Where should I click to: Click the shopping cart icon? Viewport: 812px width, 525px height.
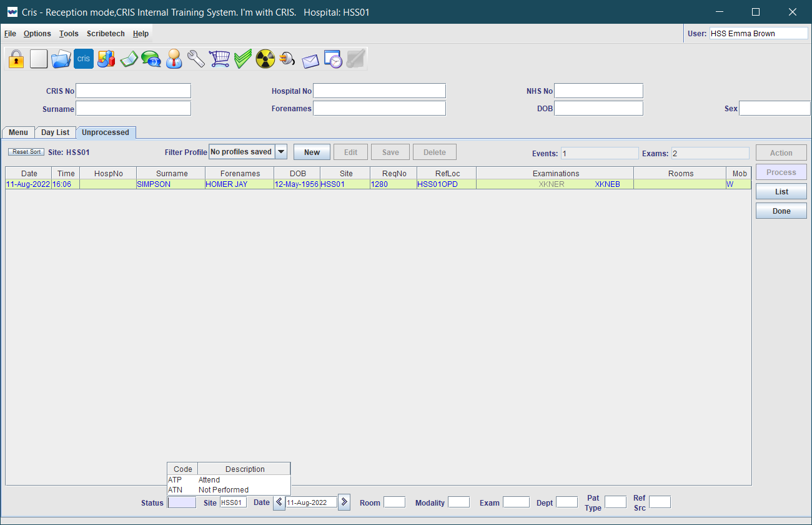(x=219, y=59)
